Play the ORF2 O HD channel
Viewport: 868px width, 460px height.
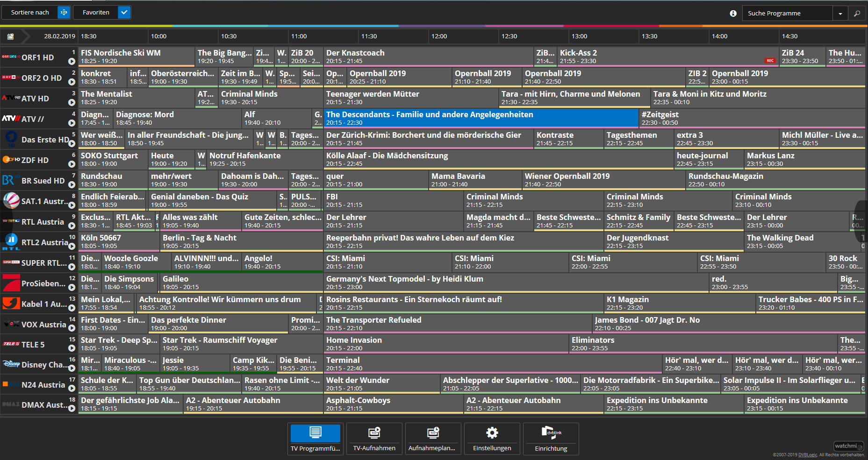pos(72,82)
